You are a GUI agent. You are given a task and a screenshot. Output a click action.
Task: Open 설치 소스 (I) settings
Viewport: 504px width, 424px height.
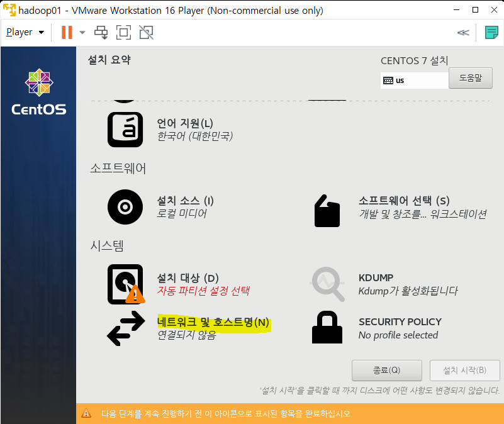[185, 201]
